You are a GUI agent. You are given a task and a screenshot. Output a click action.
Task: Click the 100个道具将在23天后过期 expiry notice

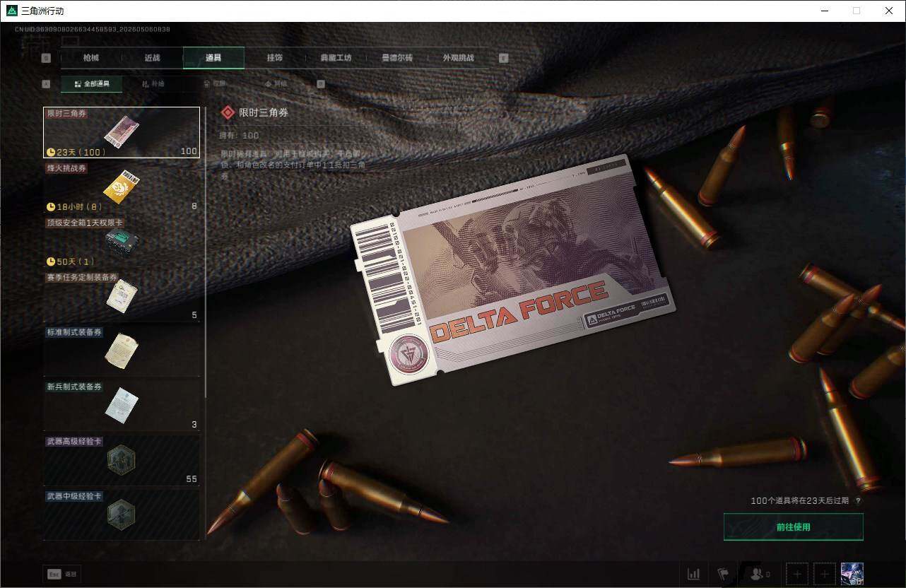pos(801,501)
